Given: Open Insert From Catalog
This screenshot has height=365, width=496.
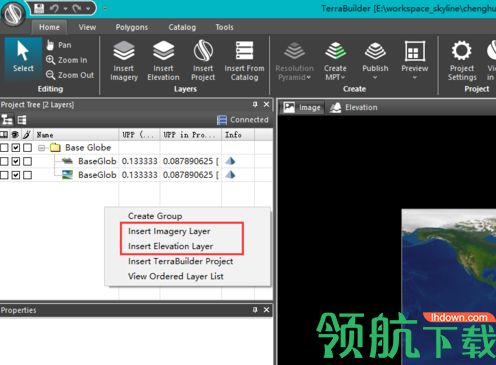Looking at the screenshot, I should click(x=244, y=61).
